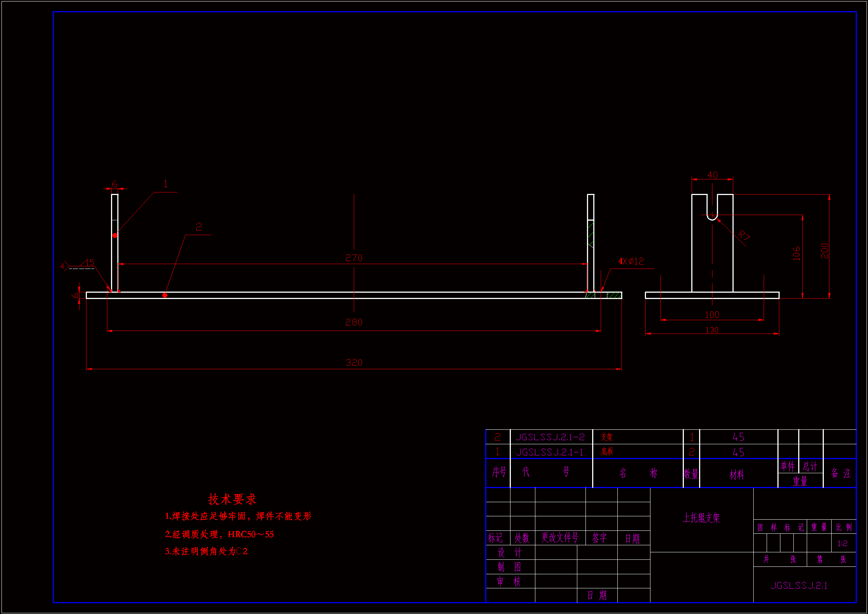Click the 270 dimension text

(353, 258)
